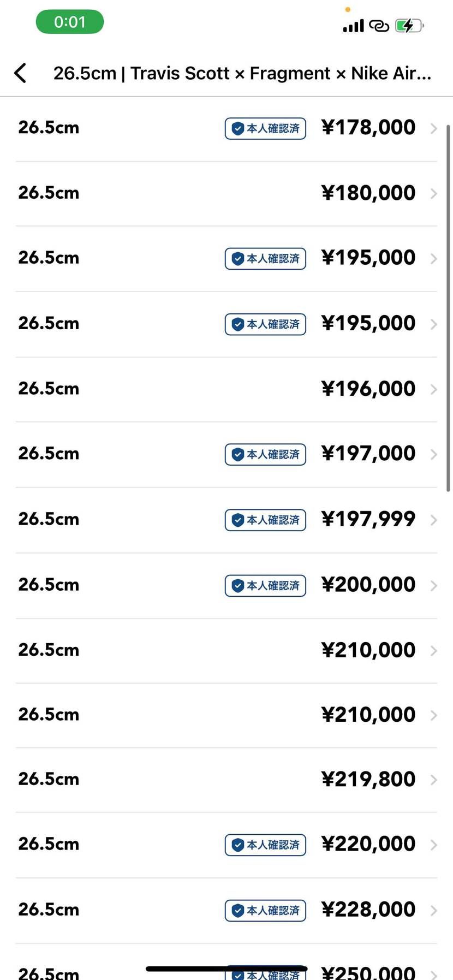Open chevron next to ¥196,000
This screenshot has width=453, height=980.
tap(434, 389)
